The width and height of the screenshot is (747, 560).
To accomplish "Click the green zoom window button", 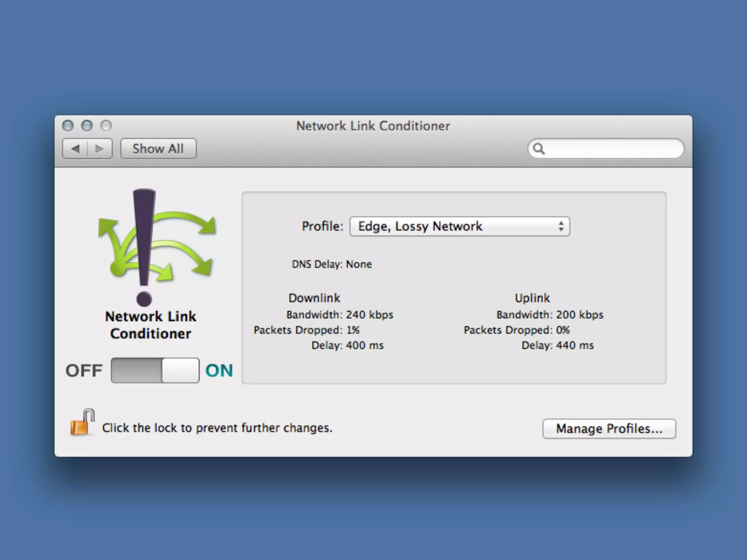I will [106, 126].
